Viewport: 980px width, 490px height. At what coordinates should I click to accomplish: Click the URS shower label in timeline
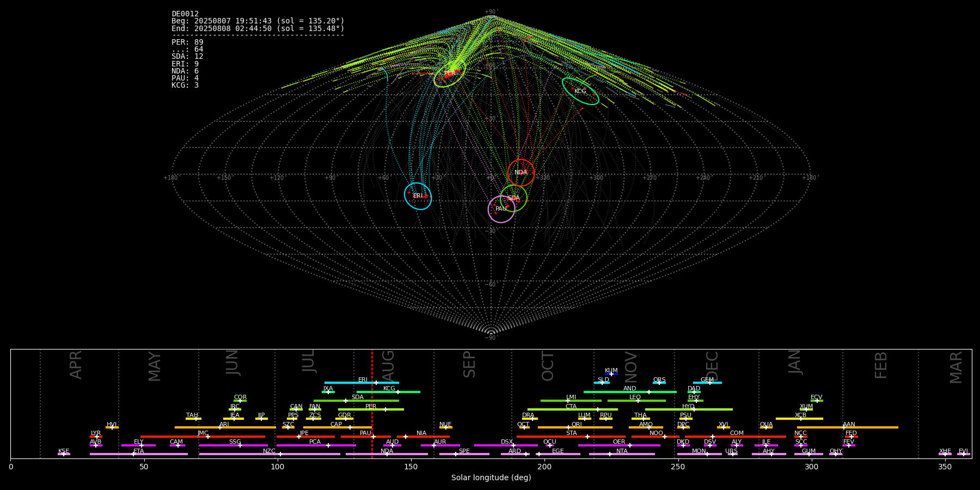click(x=731, y=451)
